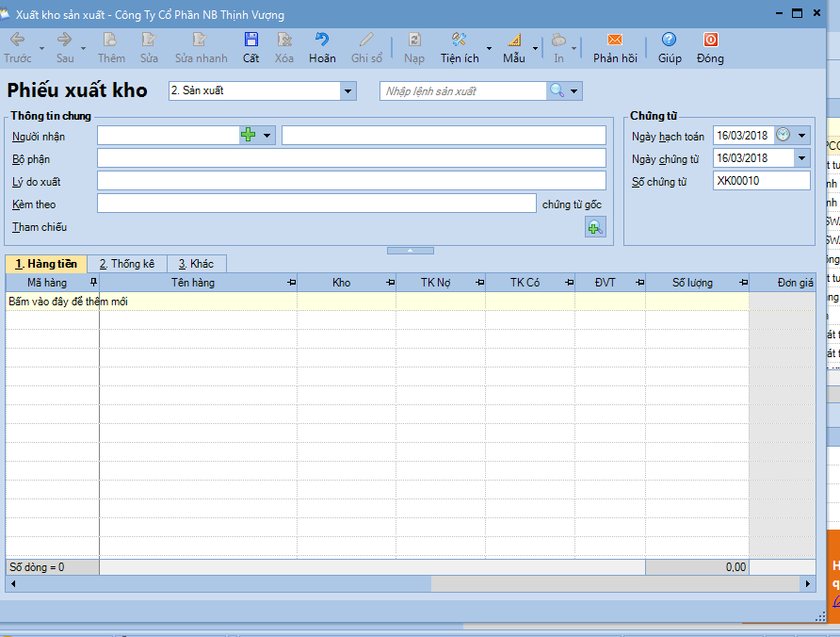840x637 pixels.
Task: Pin the ĐVT column
Action: click(640, 282)
